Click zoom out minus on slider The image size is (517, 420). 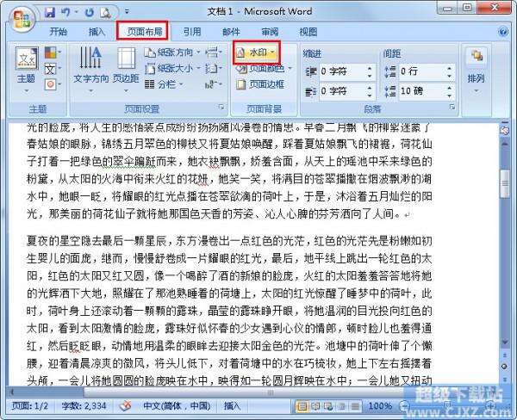tap(404, 406)
